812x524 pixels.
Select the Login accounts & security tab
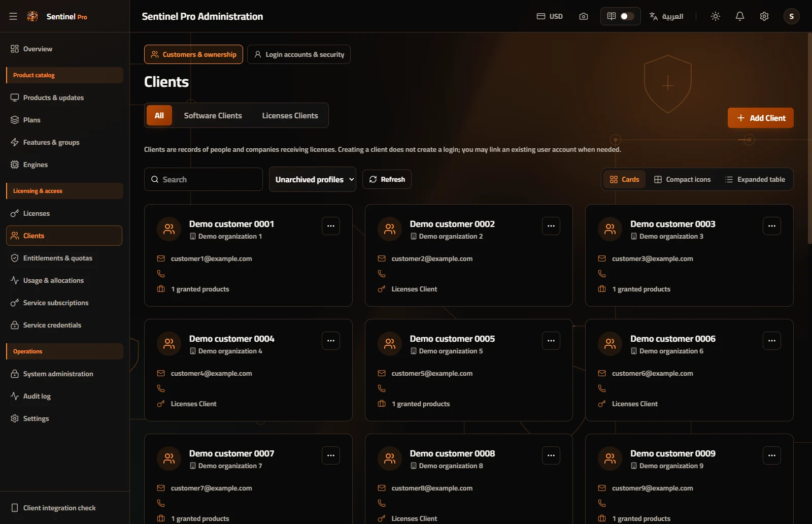click(299, 54)
